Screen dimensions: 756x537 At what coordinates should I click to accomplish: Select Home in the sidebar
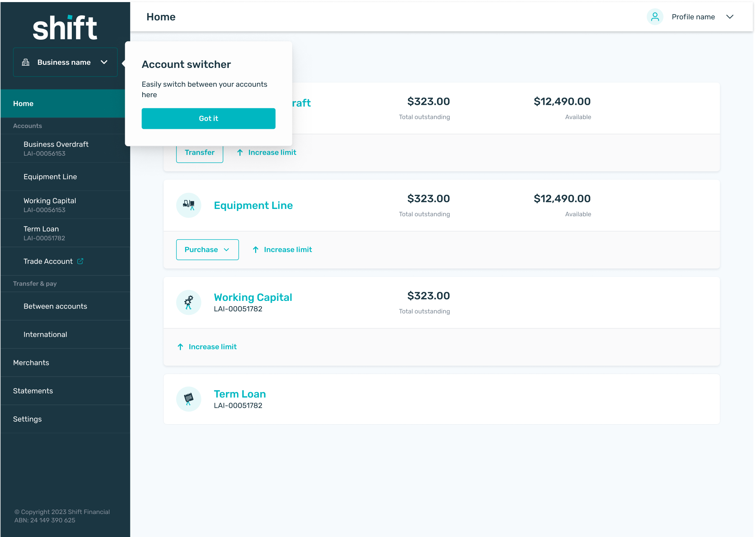(23, 103)
